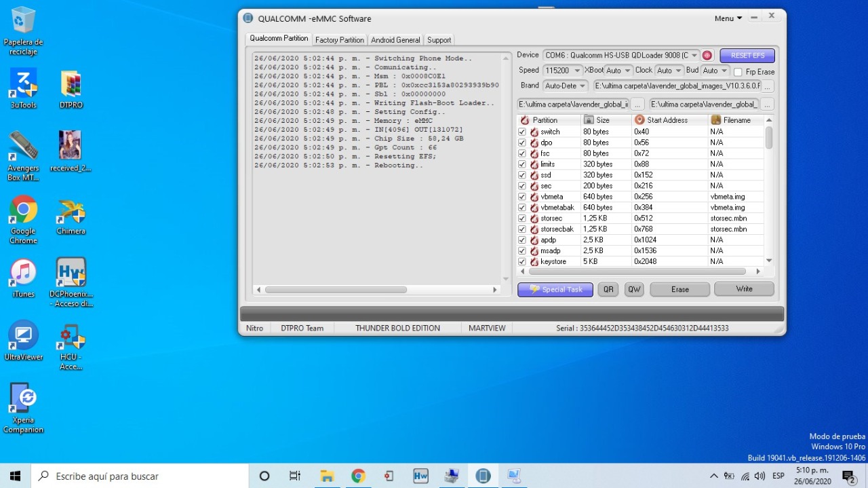Open the XBoot Auto dropdown
This screenshot has width=868, height=488.
tap(618, 71)
